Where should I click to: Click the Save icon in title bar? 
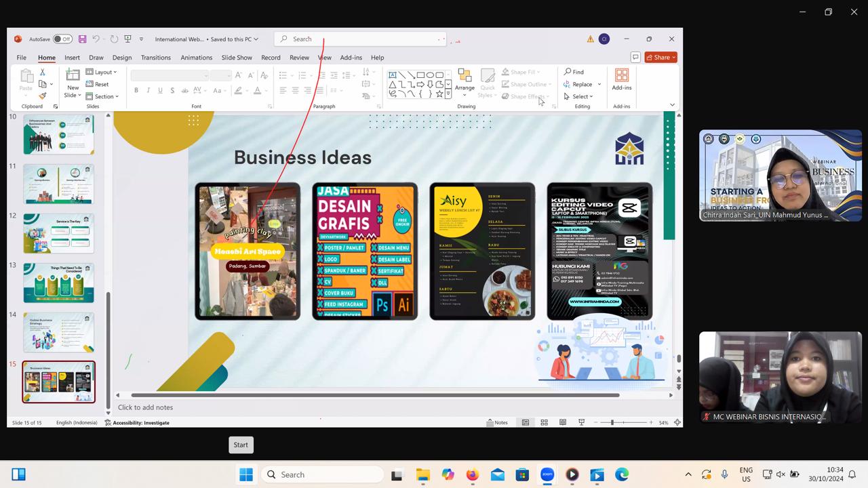pos(82,39)
